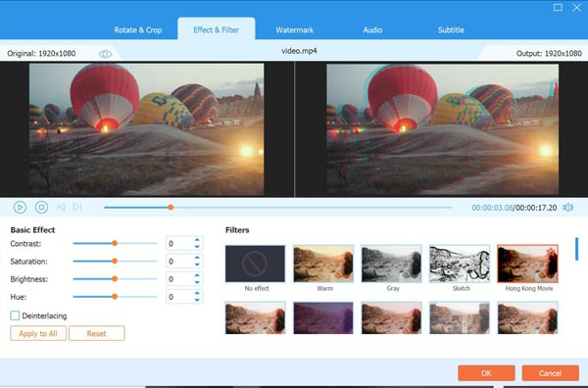The image size is (588, 388).
Task: Click the video.mp4 file name
Action: coord(299,51)
